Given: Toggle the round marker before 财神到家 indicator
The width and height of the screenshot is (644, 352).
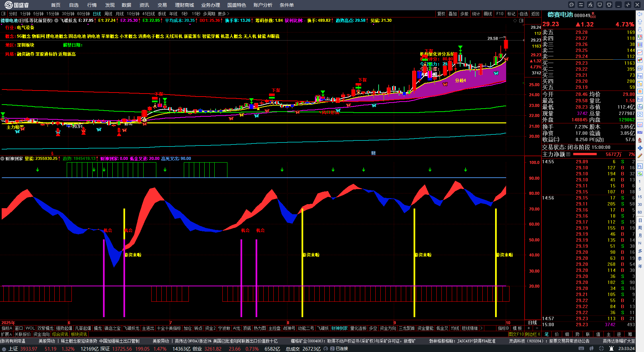Looking at the screenshot, I should (2, 159).
